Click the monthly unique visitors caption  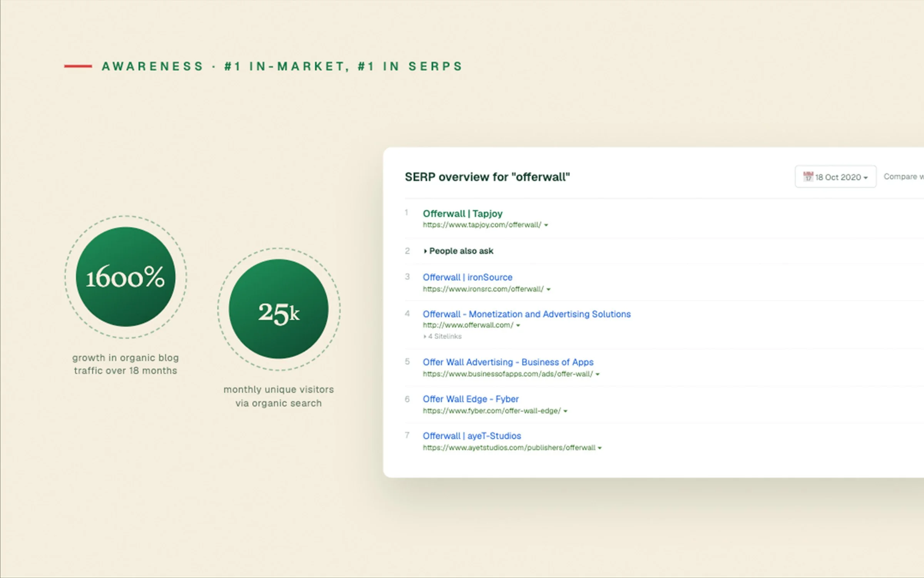278,396
